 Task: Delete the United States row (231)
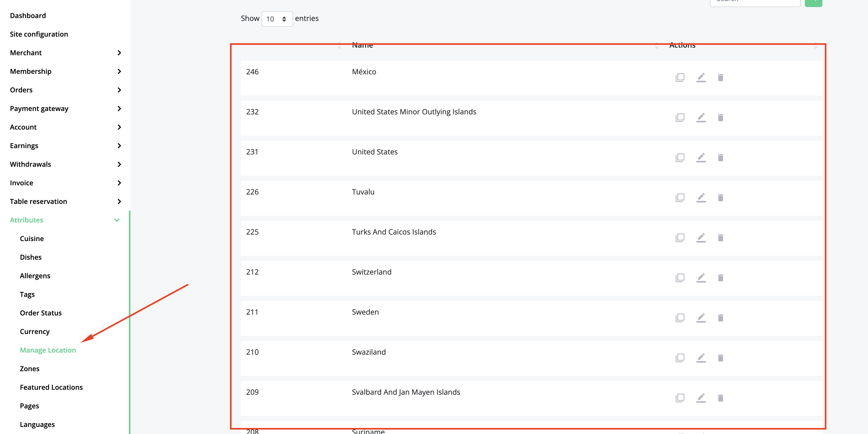coord(721,158)
